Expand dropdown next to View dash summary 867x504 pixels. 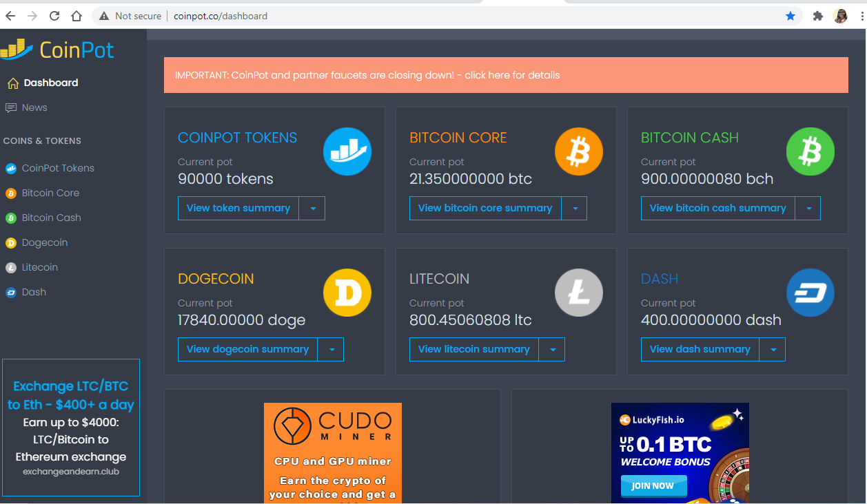[x=773, y=350]
